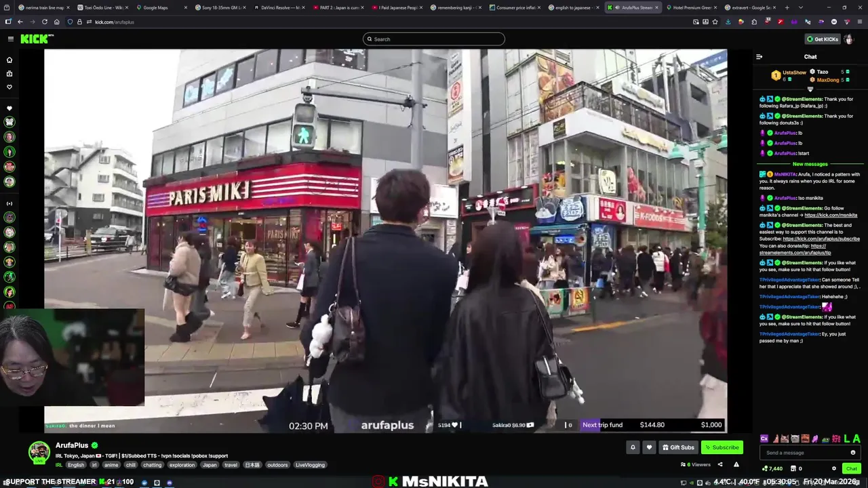Open browser downloads icon
Image resolution: width=868 pixels, height=488 pixels.
tap(728, 22)
